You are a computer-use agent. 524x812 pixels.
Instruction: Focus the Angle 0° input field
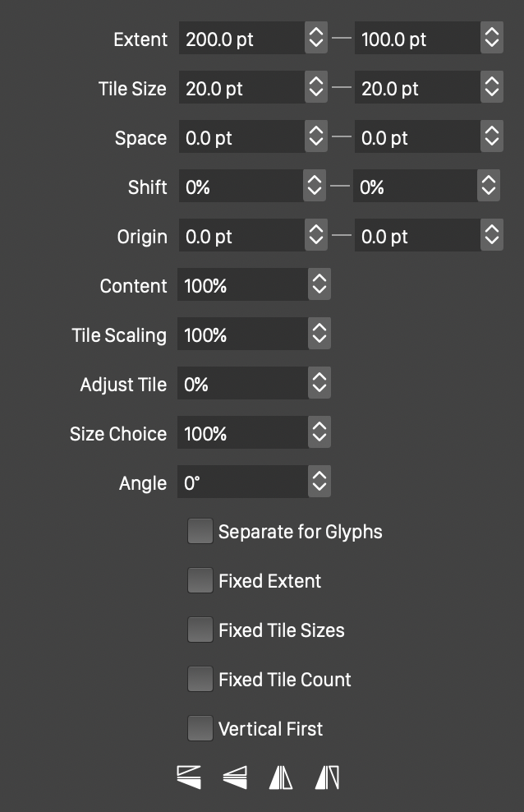click(242, 482)
